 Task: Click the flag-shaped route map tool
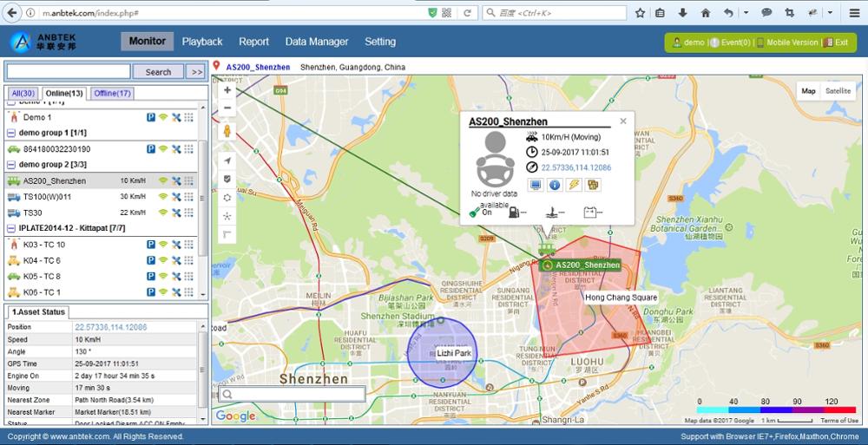227,235
